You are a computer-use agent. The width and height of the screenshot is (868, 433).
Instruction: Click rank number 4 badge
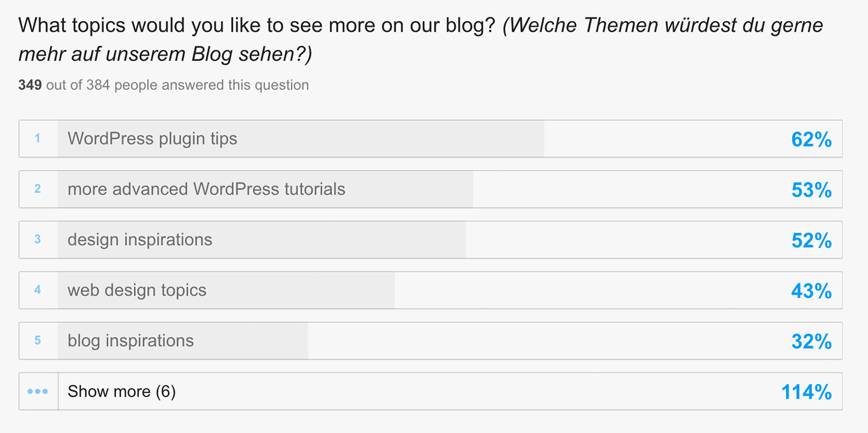coord(37,290)
